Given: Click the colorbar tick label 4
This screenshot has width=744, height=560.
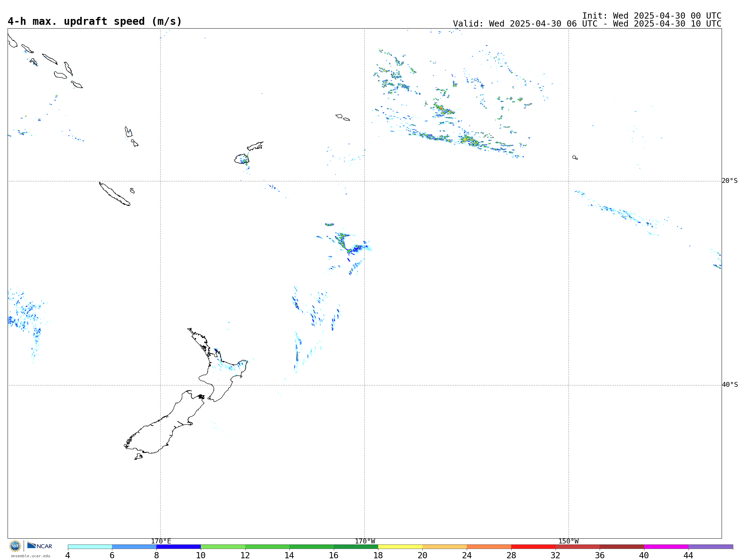Looking at the screenshot, I should pos(68,555).
